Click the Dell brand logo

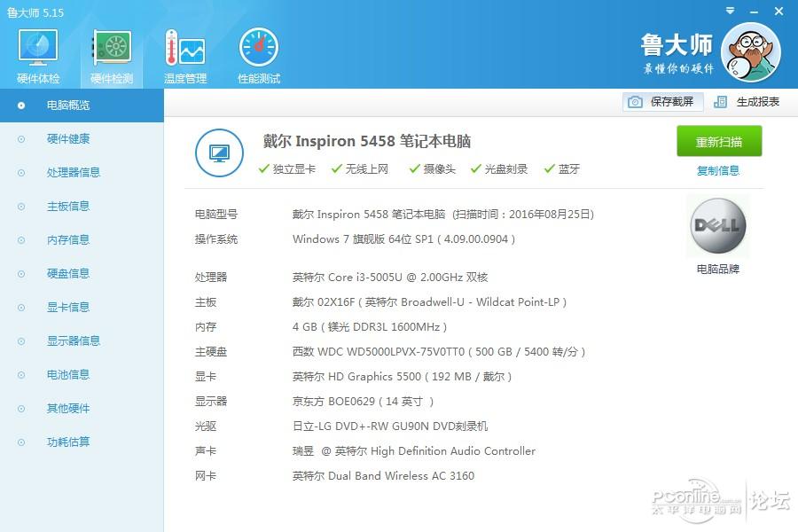click(717, 225)
